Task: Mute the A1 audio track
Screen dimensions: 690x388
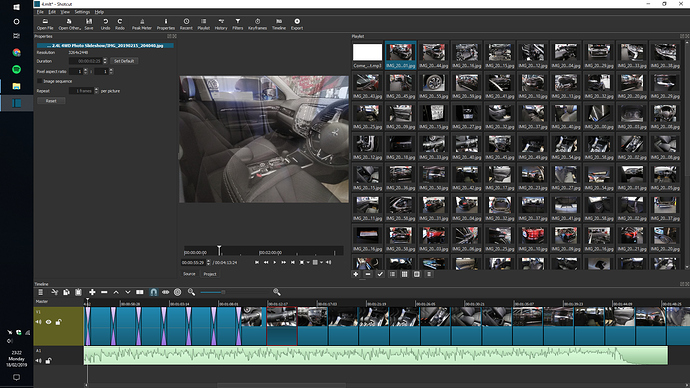Action: click(38, 361)
